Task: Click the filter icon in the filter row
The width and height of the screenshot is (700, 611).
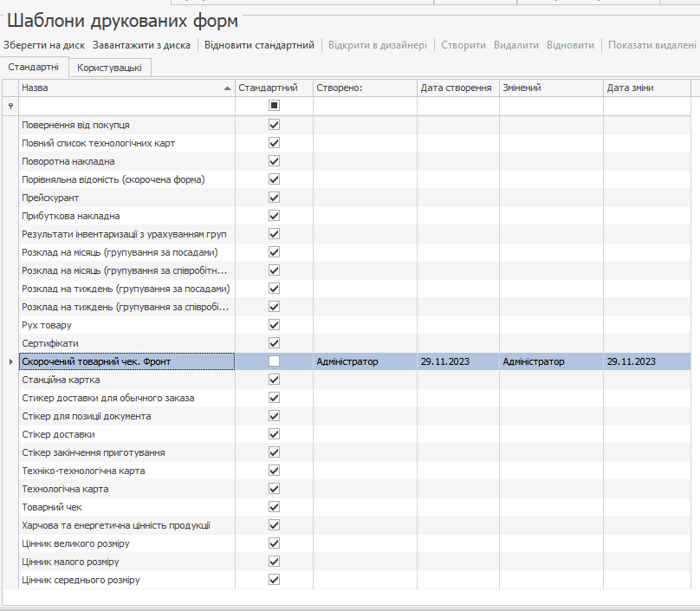Action: 10,106
